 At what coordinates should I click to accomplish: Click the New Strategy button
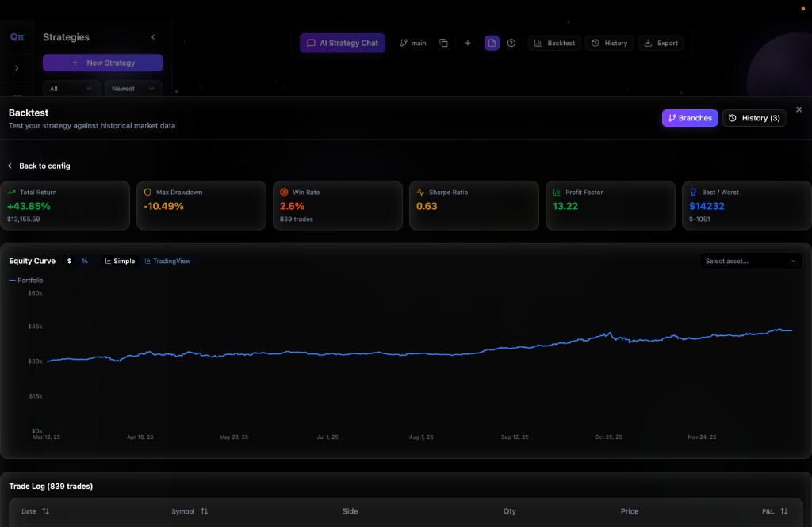(x=101, y=62)
